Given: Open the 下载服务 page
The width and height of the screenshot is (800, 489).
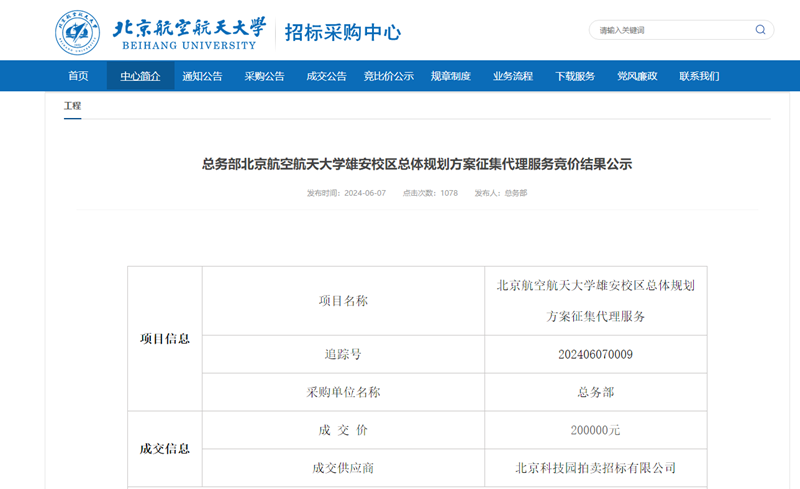Looking at the screenshot, I should 575,76.
